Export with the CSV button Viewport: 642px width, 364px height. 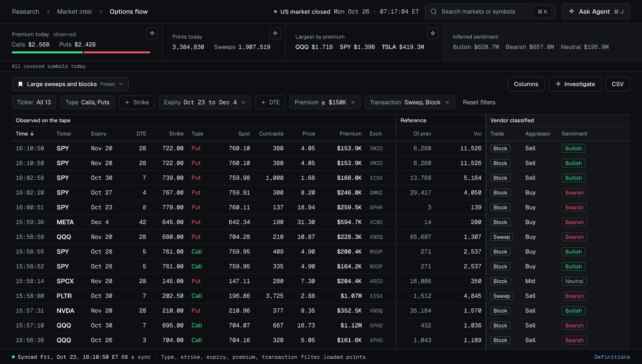click(x=618, y=84)
